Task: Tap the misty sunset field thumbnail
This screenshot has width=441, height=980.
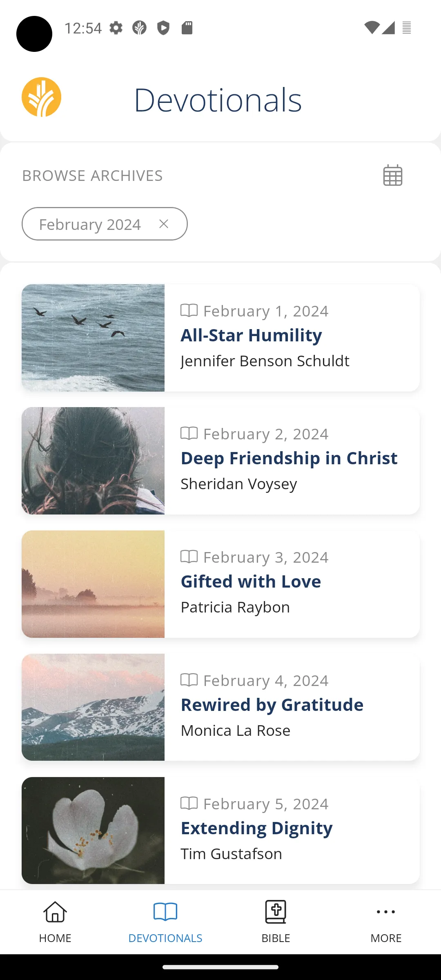Action: [x=93, y=584]
